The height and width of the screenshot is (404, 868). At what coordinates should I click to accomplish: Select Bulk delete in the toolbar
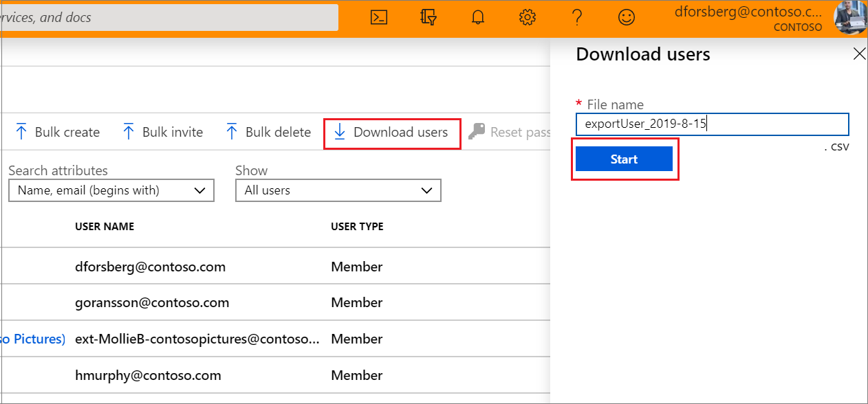click(x=268, y=132)
